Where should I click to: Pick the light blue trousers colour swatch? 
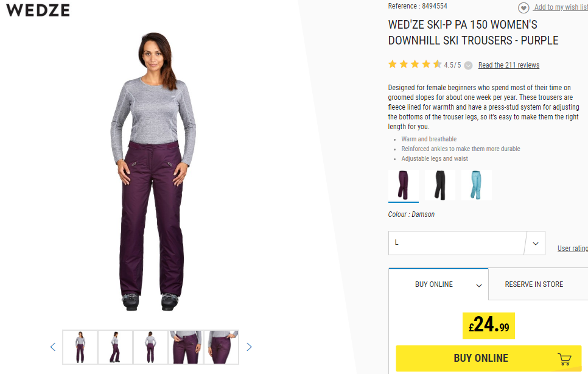pyautogui.click(x=476, y=185)
